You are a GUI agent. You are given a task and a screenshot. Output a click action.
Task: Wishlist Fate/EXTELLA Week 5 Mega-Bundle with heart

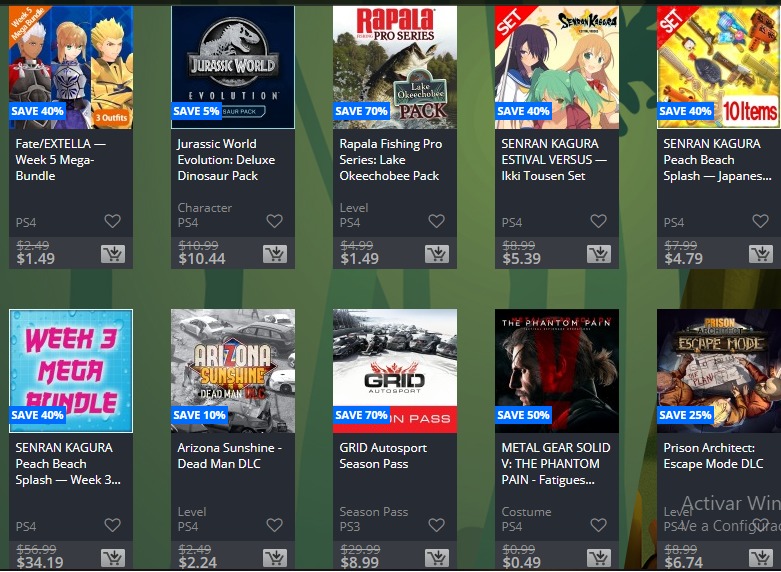point(113,221)
